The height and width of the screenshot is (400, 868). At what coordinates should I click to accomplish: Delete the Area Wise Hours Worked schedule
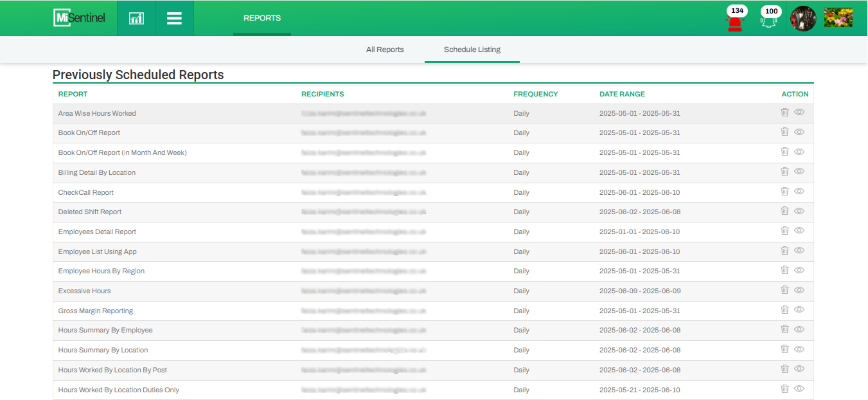(785, 112)
